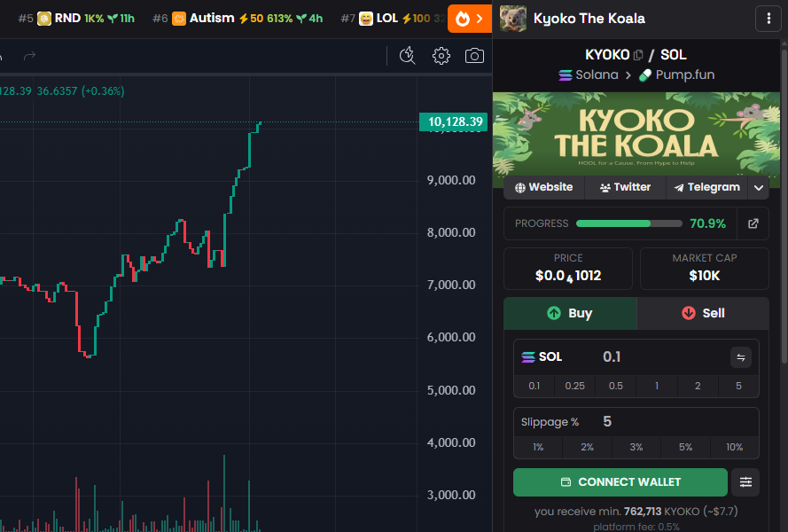The image size is (788, 532).
Task: Open the three-dot menu for Kyoko The Koala
Action: (x=768, y=19)
